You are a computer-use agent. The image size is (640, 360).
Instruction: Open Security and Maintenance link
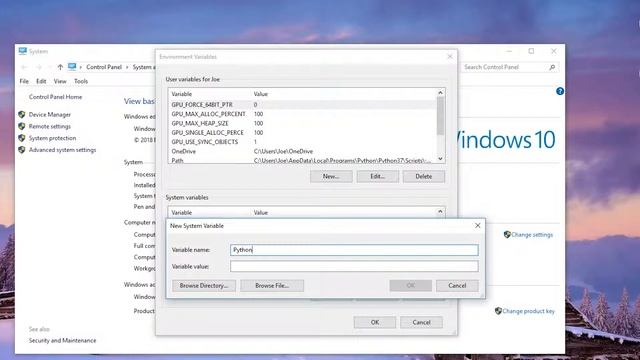pyautogui.click(x=62, y=340)
